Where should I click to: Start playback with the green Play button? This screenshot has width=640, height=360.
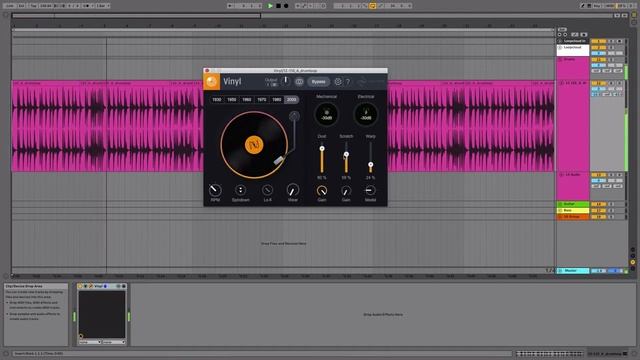pyautogui.click(x=270, y=6)
